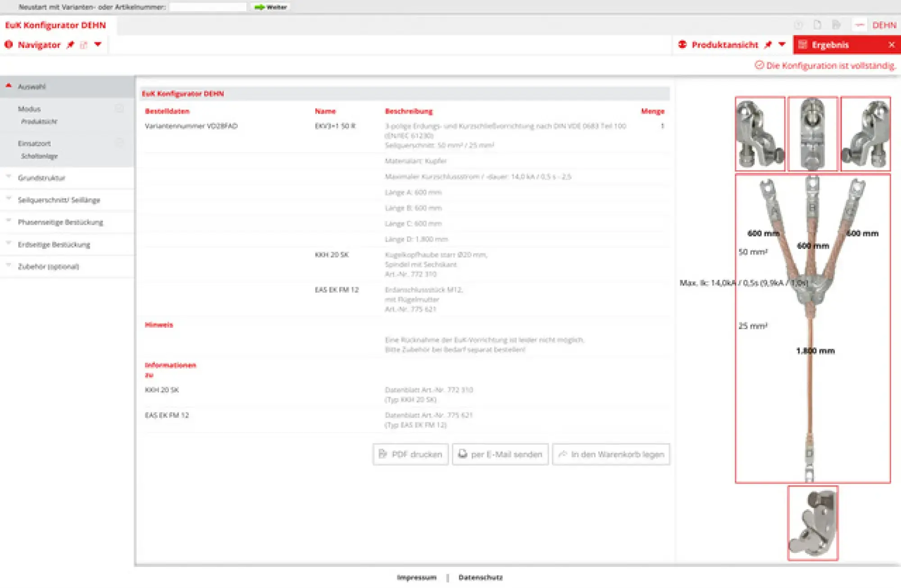
Task: Click the detach icon beside Navigator pin
Action: pos(84,45)
